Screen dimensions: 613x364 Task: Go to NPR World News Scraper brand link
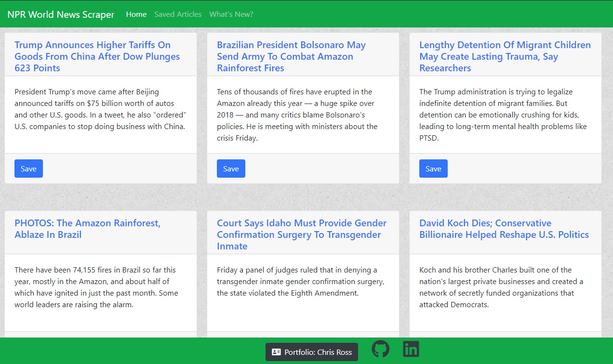pos(61,14)
